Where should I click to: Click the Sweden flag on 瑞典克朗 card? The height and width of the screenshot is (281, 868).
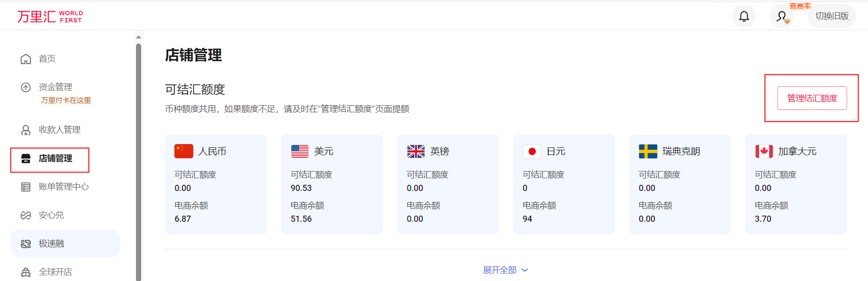[648, 151]
